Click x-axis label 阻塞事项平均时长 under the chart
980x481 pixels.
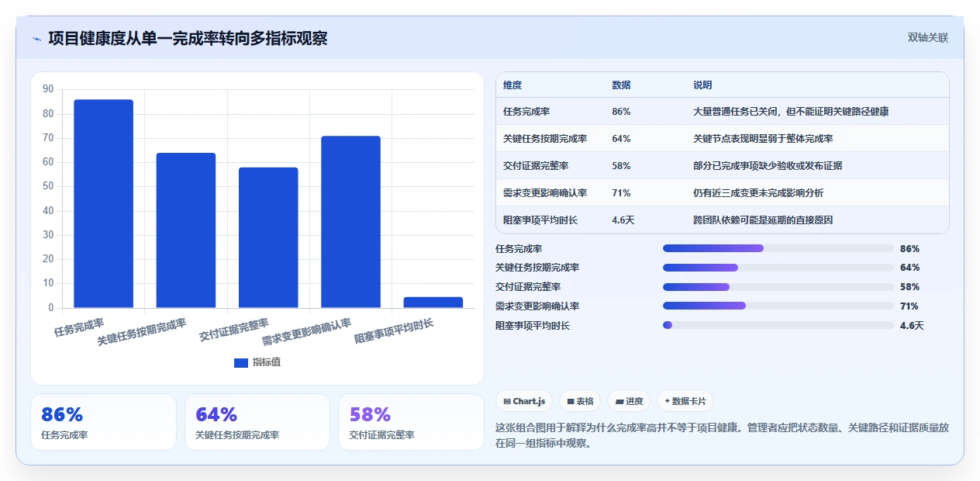pyautogui.click(x=394, y=330)
